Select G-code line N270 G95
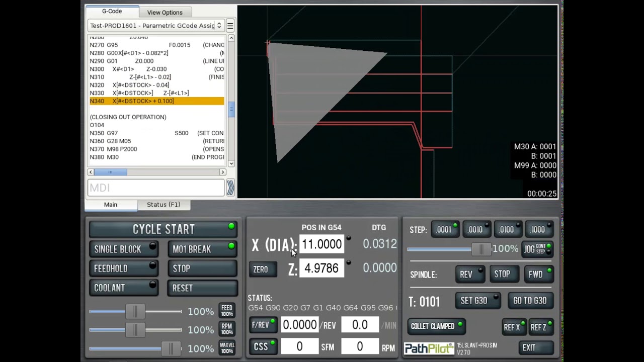644x362 pixels. point(156,45)
